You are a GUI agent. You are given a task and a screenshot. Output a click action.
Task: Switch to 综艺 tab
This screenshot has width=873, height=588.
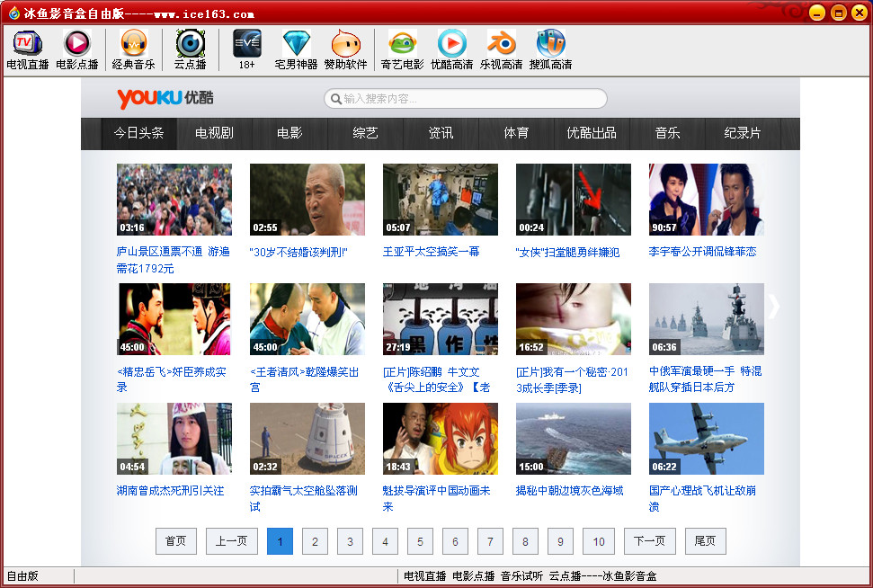(365, 133)
